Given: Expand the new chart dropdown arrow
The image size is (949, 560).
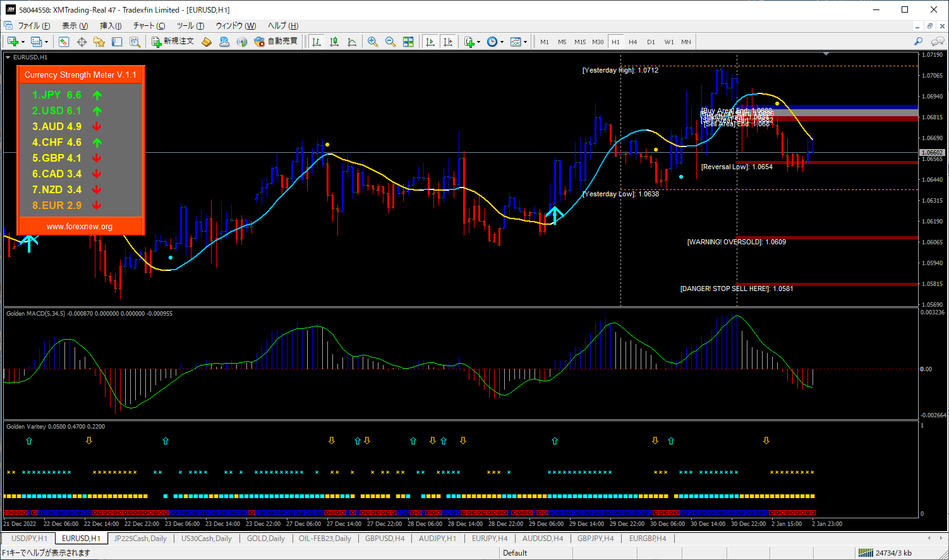Looking at the screenshot, I should tap(23, 42).
